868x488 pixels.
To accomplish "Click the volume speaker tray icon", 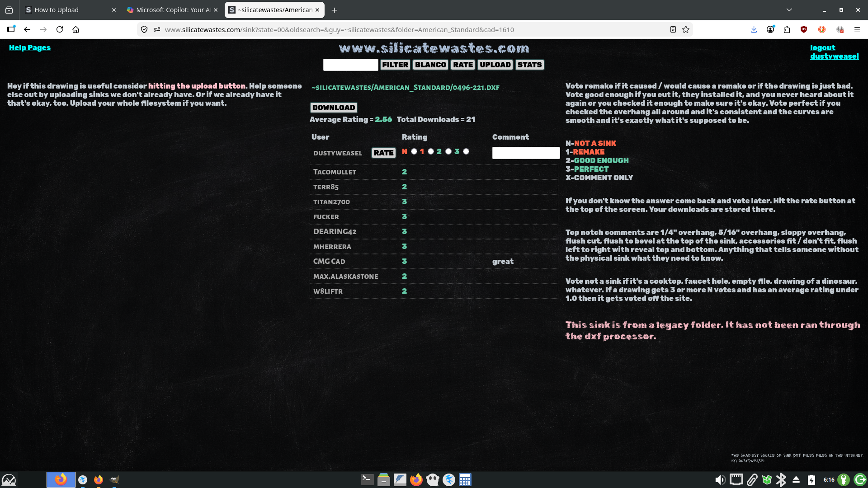I will click(x=720, y=479).
